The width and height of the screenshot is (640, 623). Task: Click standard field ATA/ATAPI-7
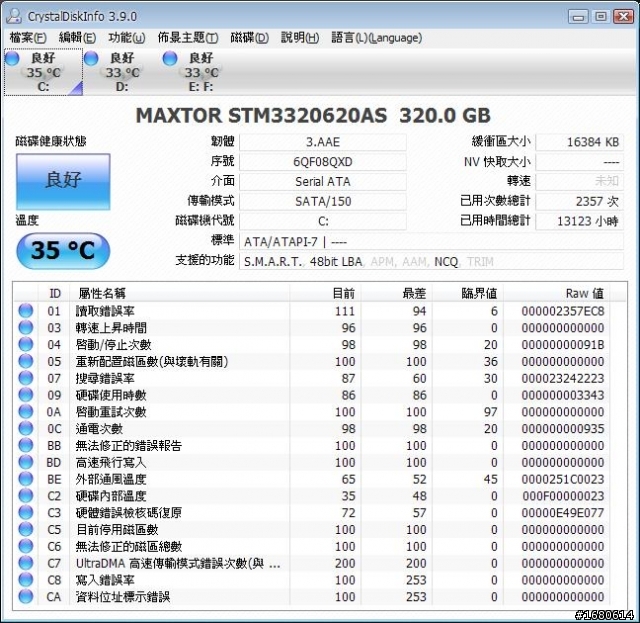pyautogui.click(x=431, y=242)
